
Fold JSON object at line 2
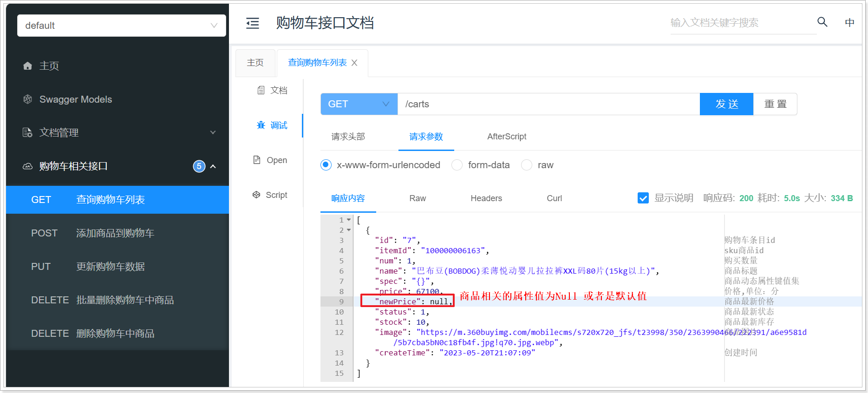tap(349, 230)
